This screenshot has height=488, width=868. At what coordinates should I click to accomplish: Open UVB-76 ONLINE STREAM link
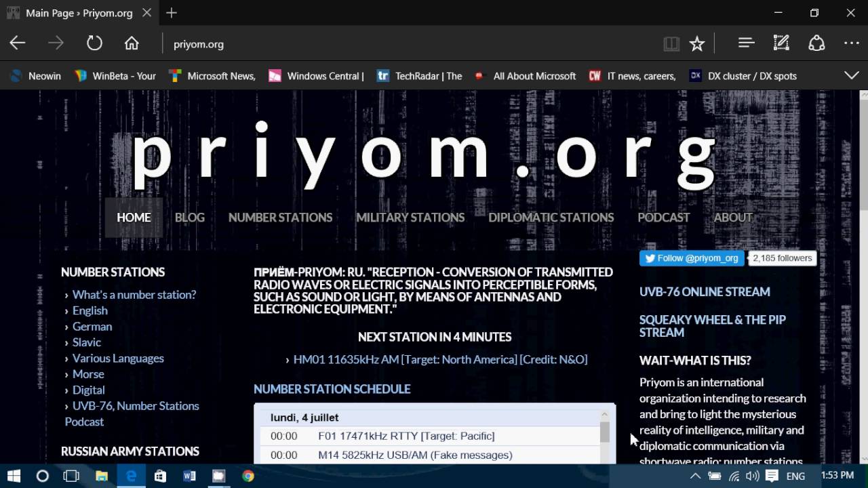705,291
